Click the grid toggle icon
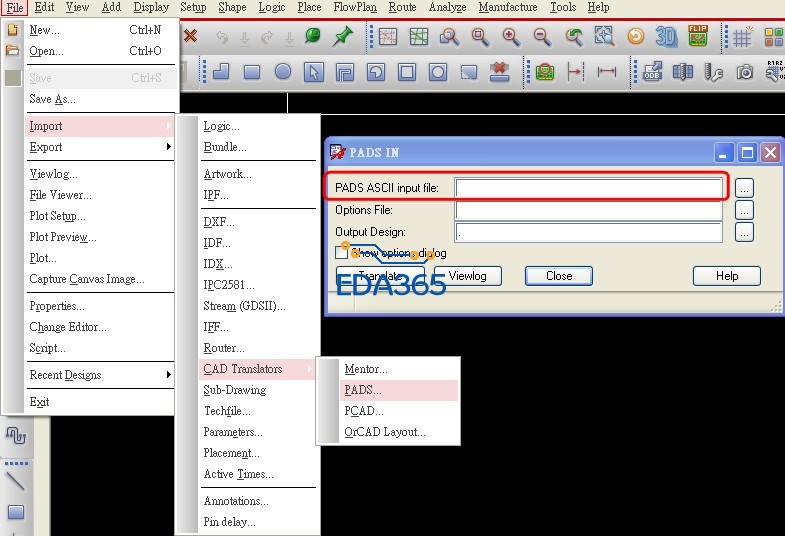Viewport: 785px width, 536px height. pos(742,37)
